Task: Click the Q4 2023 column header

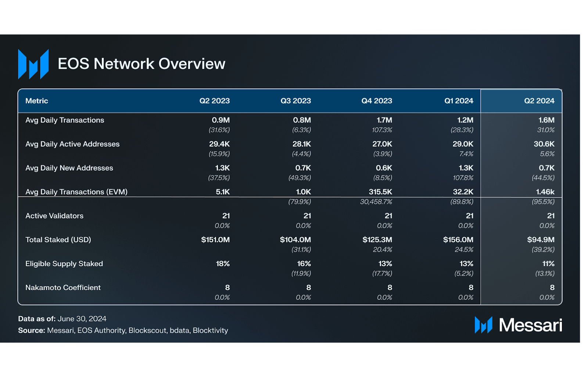Action: pyautogui.click(x=377, y=101)
